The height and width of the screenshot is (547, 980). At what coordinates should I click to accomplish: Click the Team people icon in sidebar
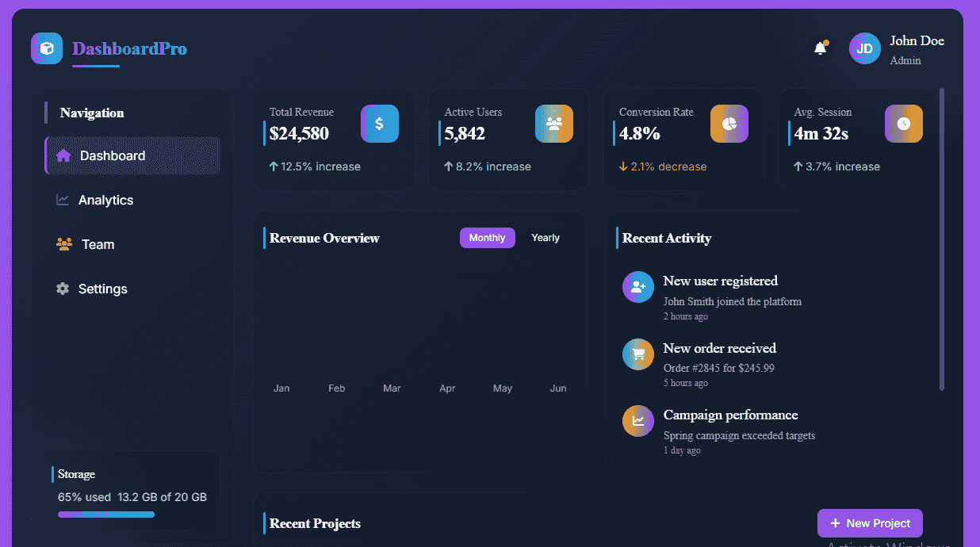[x=64, y=244]
